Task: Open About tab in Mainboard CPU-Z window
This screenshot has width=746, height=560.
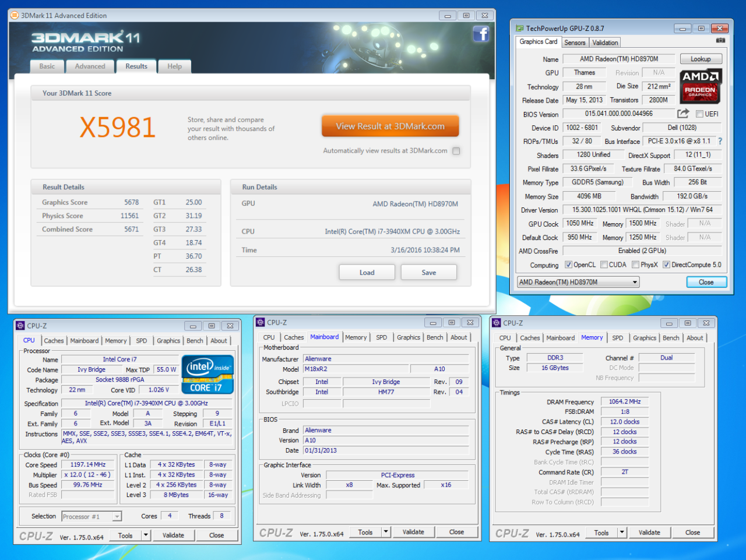Action: tap(459, 337)
